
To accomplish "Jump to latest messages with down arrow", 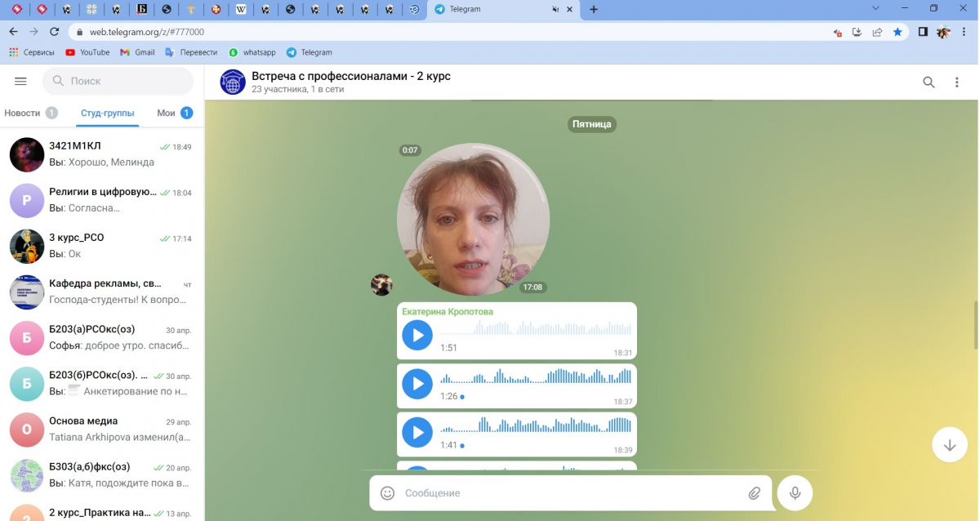I will (950, 445).
